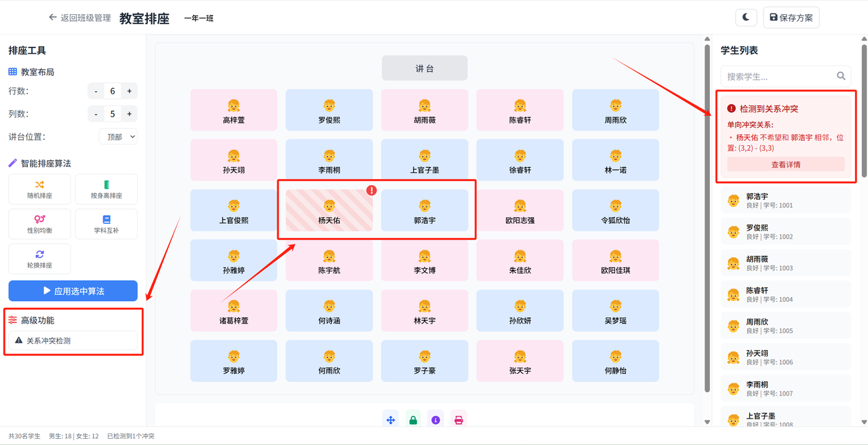Click the green lock icon
Viewport: 868px width, 445px height.
coord(413,420)
